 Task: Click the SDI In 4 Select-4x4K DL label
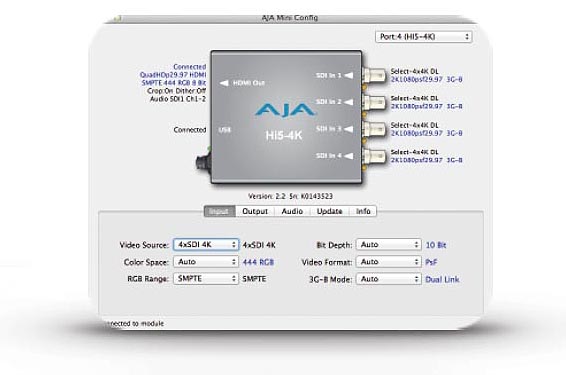pyautogui.click(x=414, y=152)
